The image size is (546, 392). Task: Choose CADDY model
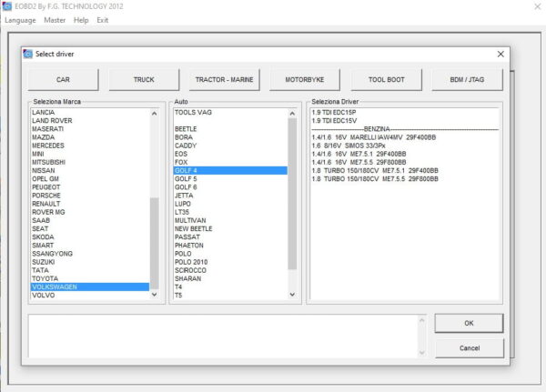click(230, 146)
